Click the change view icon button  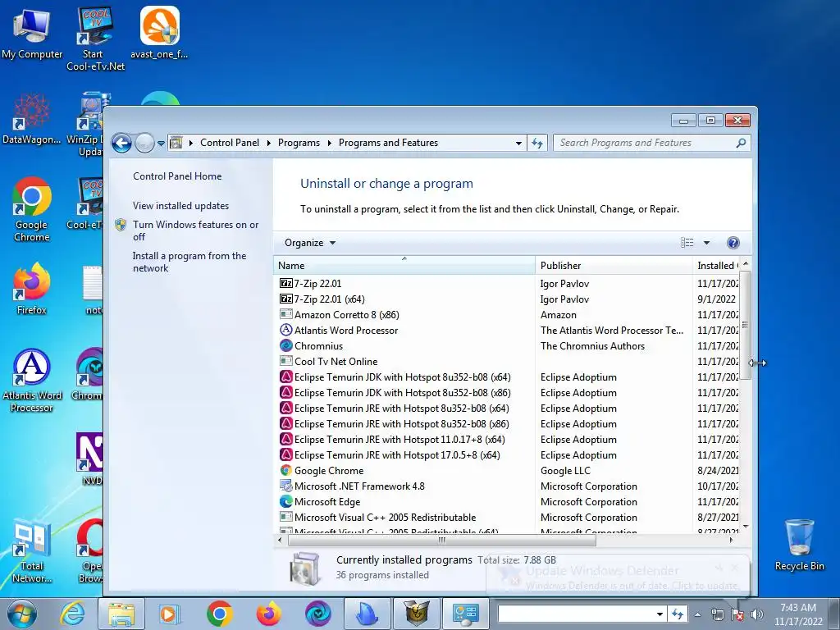tap(687, 243)
